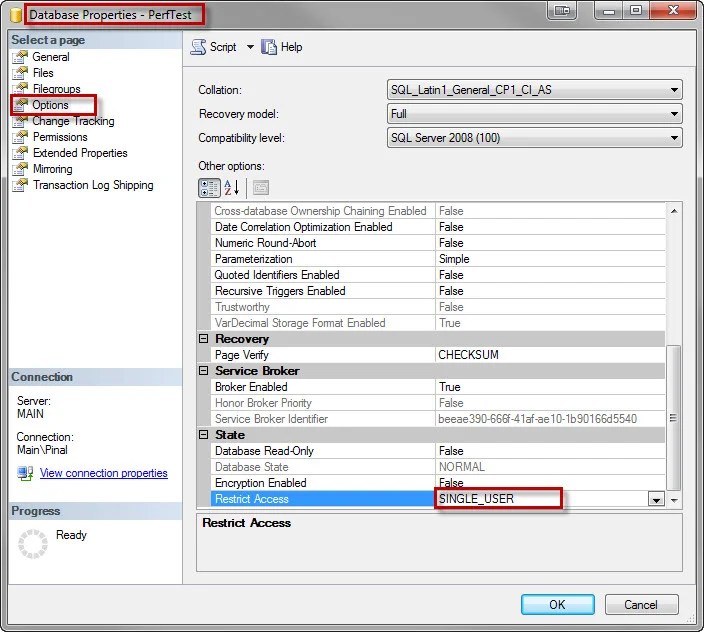The image size is (704, 632).
Task: Click the NORMAL database state value
Action: (550, 467)
